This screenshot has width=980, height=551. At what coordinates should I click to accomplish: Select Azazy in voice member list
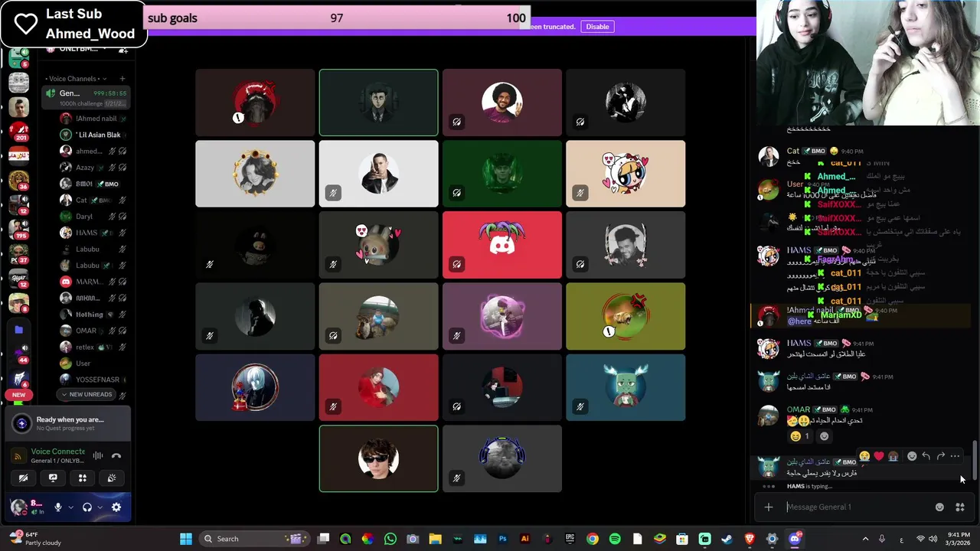pyautogui.click(x=92, y=168)
